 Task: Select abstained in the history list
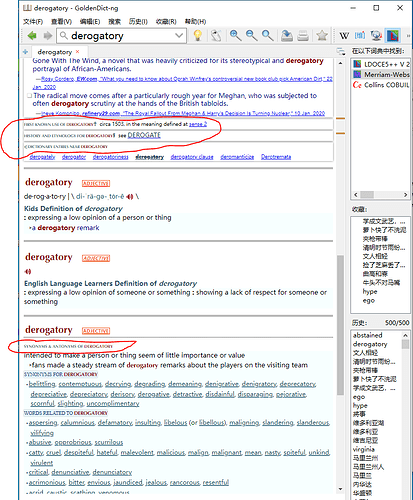click(x=368, y=335)
